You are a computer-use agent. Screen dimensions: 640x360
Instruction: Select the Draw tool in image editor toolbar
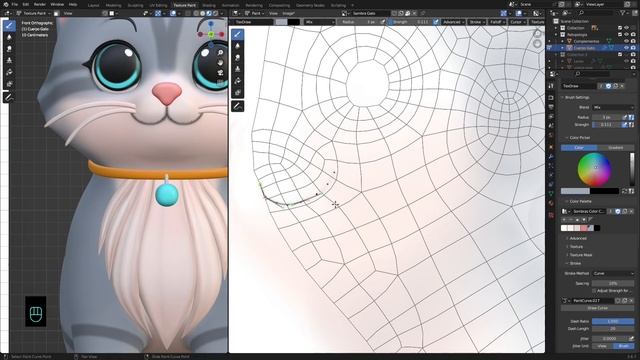237,34
